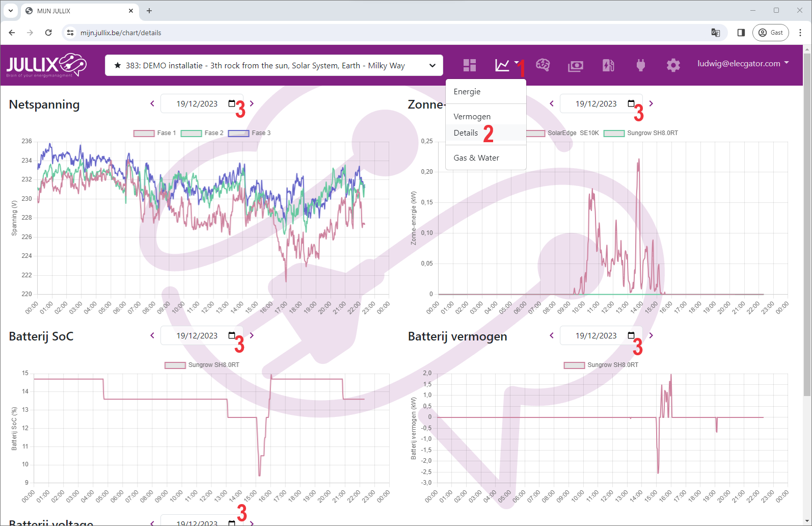Open the dashboard grid icon
Screen dimensions: 812x526
469,65
